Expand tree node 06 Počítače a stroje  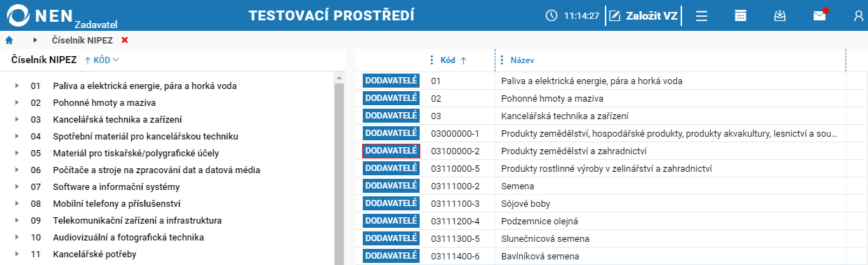click(x=16, y=170)
